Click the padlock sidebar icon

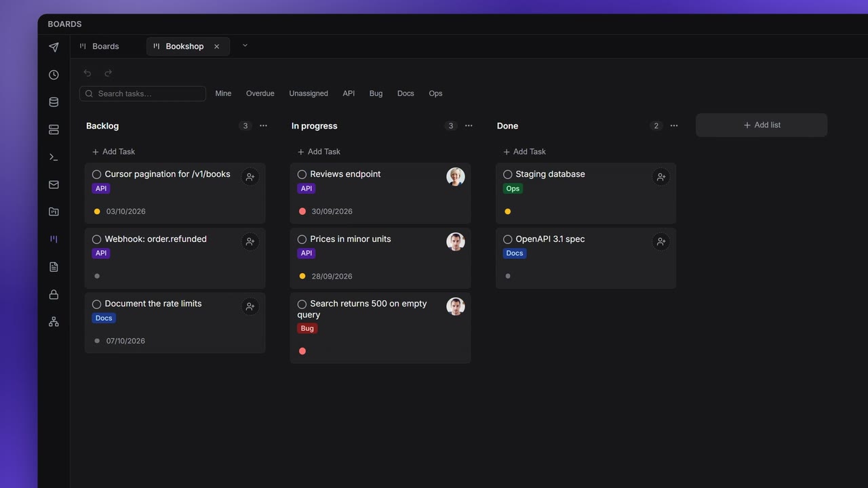click(54, 294)
